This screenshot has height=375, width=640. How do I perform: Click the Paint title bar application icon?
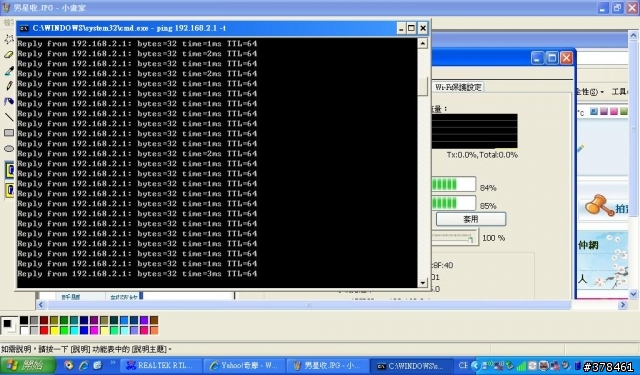click(6, 8)
